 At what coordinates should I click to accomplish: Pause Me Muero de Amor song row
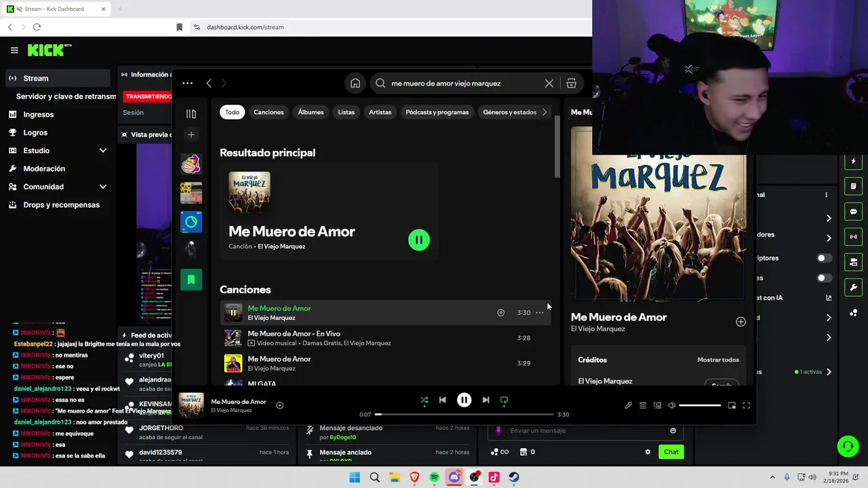[x=233, y=312]
